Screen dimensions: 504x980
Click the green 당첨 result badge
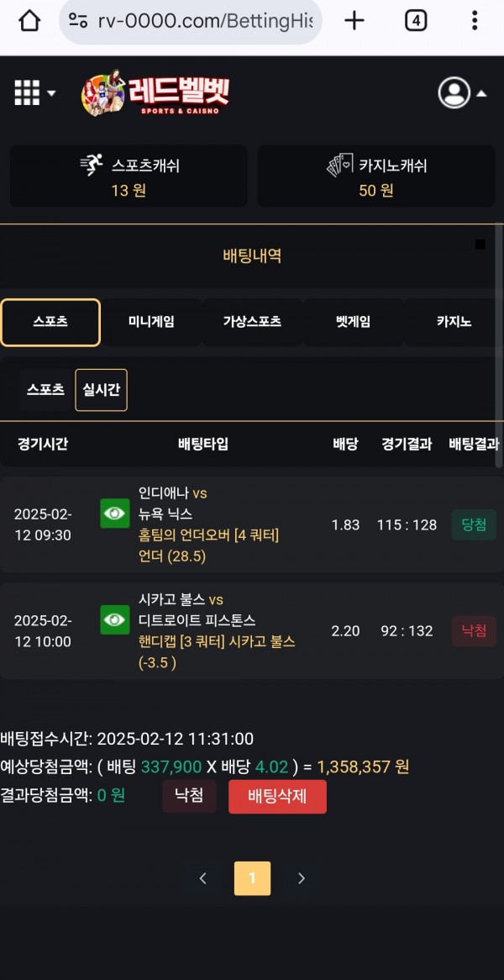(474, 525)
